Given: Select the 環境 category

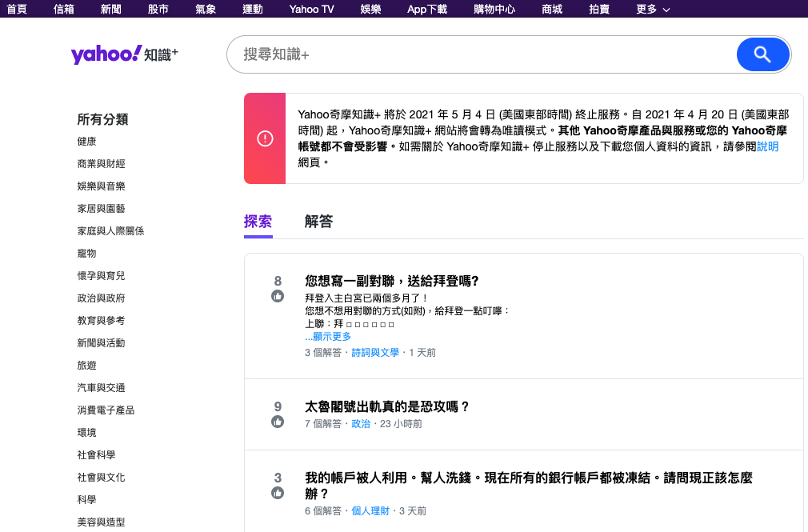Looking at the screenshot, I should click(86, 433).
